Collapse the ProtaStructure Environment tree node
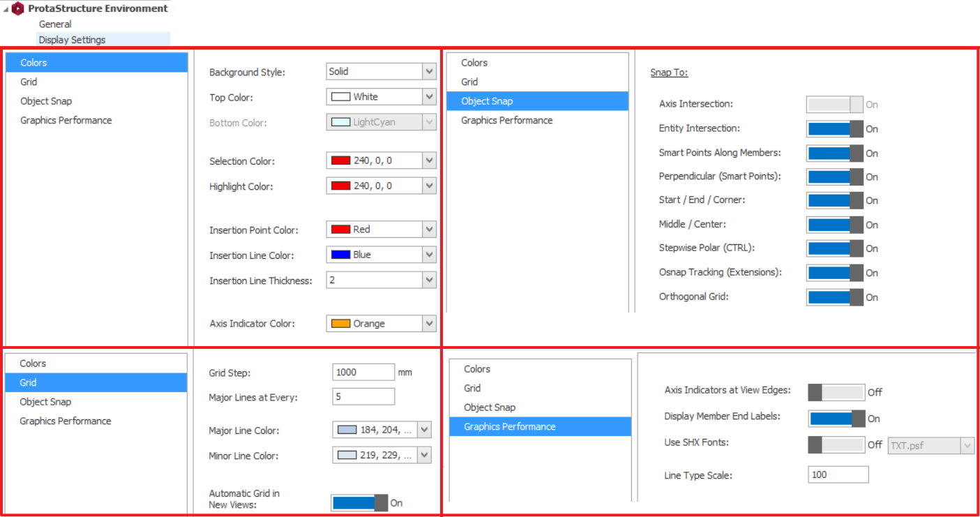Viewport: 980px width, 517px height. click(x=6, y=9)
